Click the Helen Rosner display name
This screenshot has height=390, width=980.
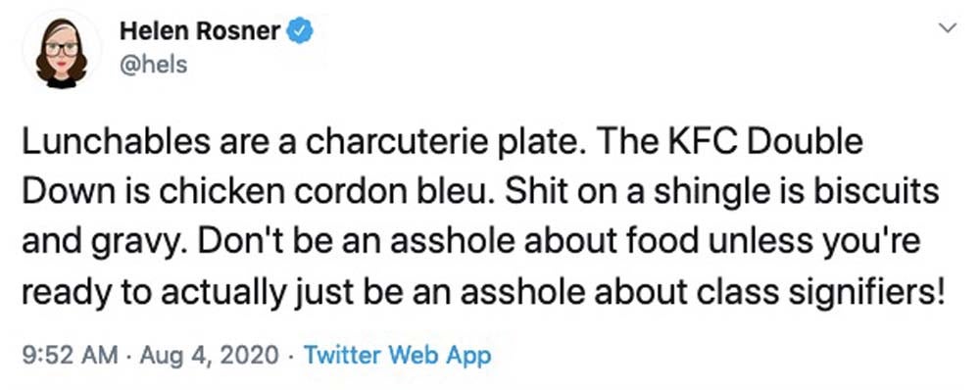(x=200, y=32)
